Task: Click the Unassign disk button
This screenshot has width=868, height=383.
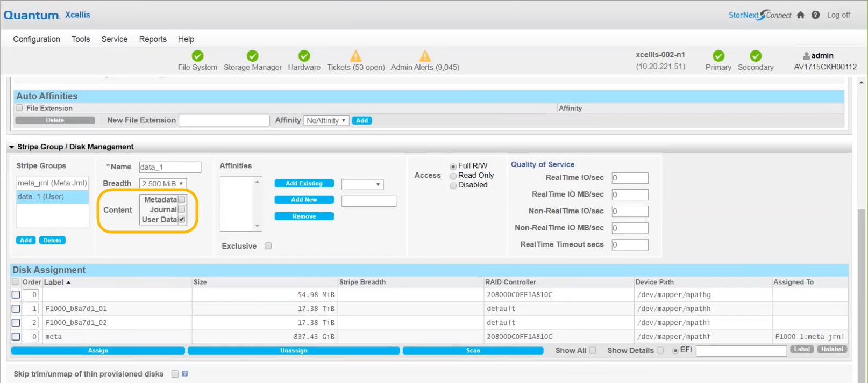Action: tap(294, 351)
